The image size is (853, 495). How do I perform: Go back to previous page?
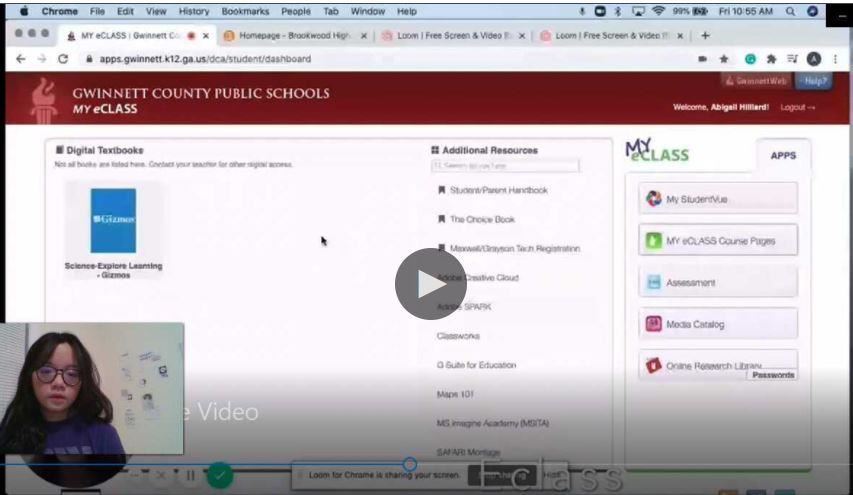point(21,59)
